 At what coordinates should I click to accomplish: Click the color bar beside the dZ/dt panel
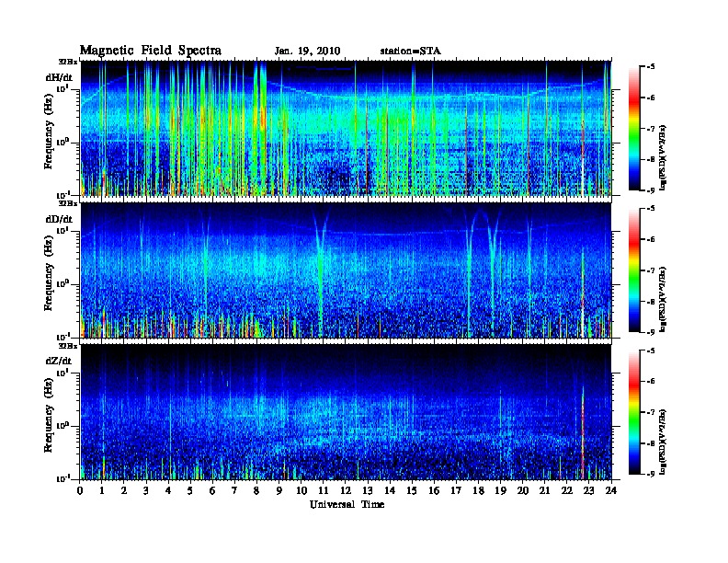tap(634, 412)
